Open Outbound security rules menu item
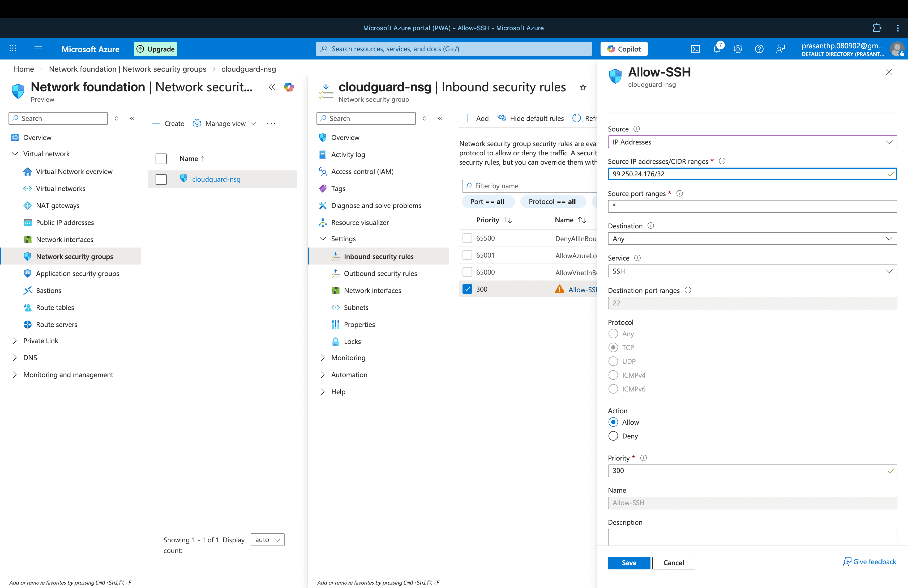This screenshot has width=908, height=588. pyautogui.click(x=380, y=273)
